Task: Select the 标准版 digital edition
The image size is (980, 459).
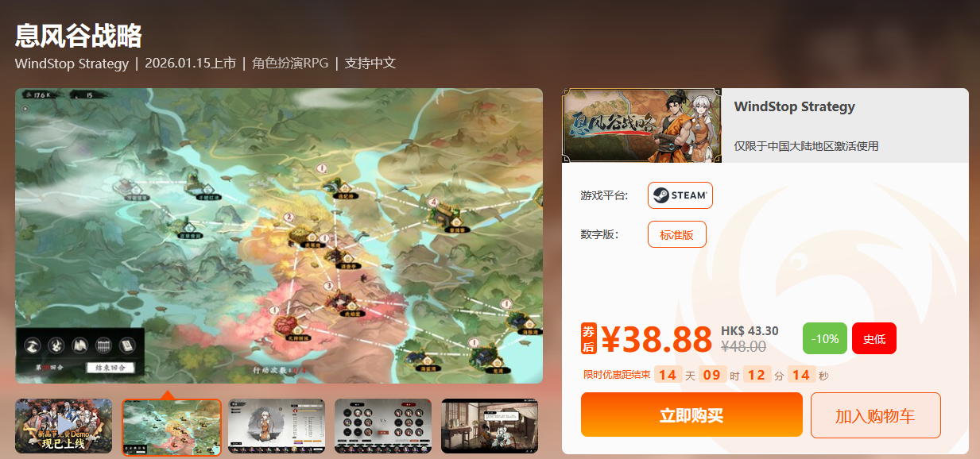Action: pyautogui.click(x=677, y=234)
